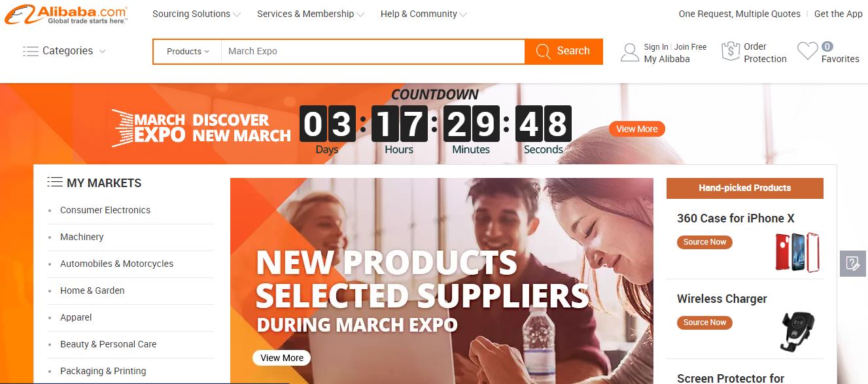Open the Automobiles & Motorcycles market
The height and width of the screenshot is (384, 868).
[116, 264]
